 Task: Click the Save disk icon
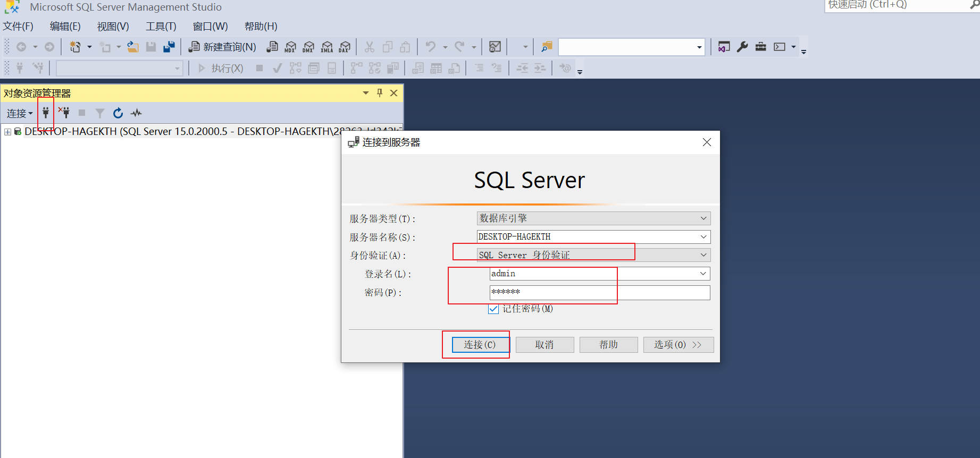click(x=151, y=47)
